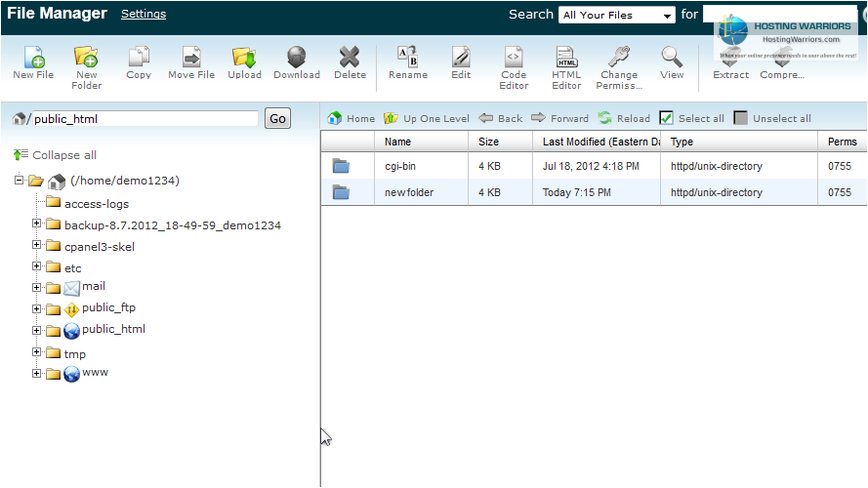This screenshot has width=868, height=488.
Task: Expand the etc folder node
Action: tap(36, 266)
